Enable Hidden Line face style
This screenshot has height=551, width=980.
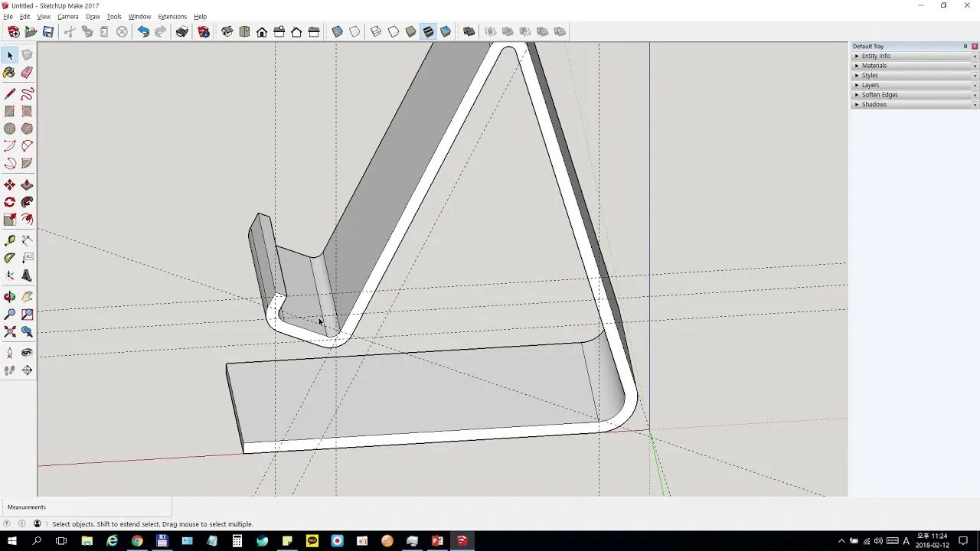coord(394,31)
